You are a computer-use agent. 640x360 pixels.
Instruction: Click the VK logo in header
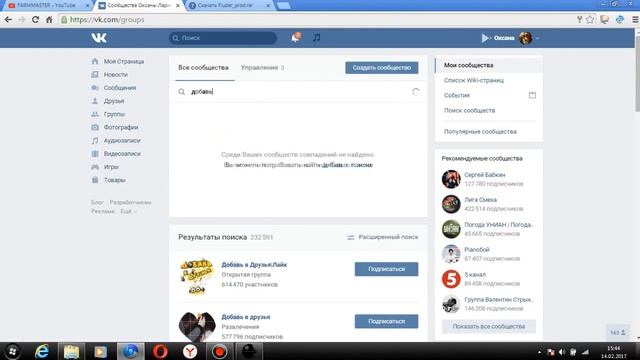tap(99, 38)
